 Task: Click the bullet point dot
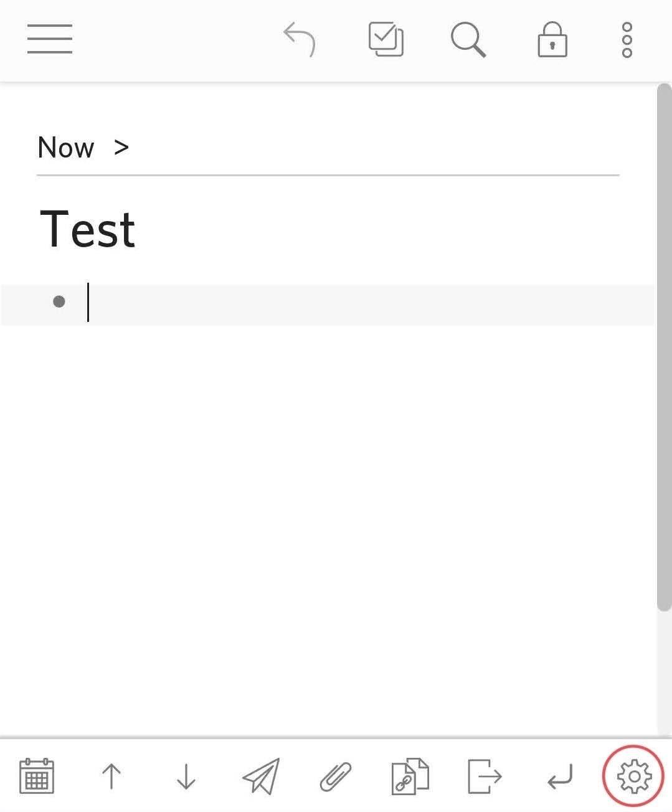59,302
